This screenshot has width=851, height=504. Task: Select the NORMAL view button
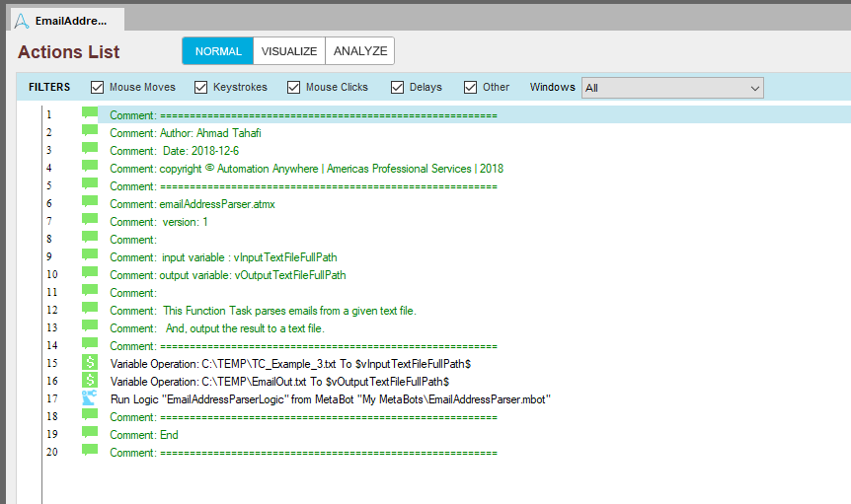(x=218, y=51)
